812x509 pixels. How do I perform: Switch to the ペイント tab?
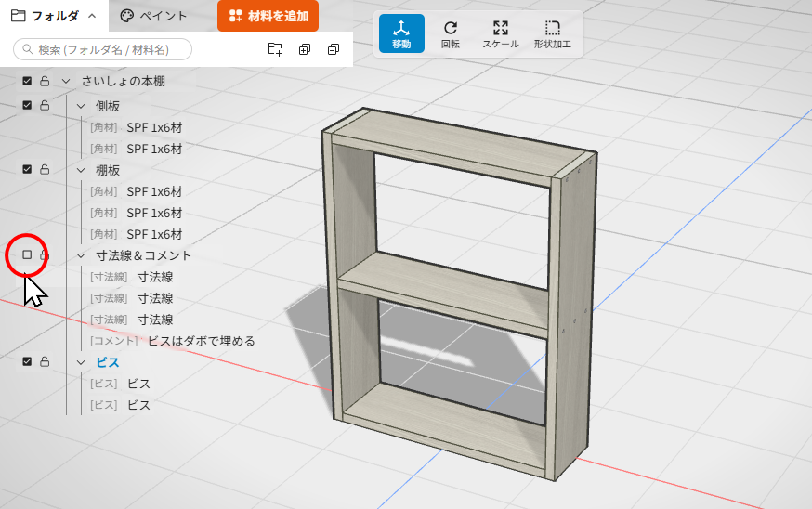click(153, 16)
